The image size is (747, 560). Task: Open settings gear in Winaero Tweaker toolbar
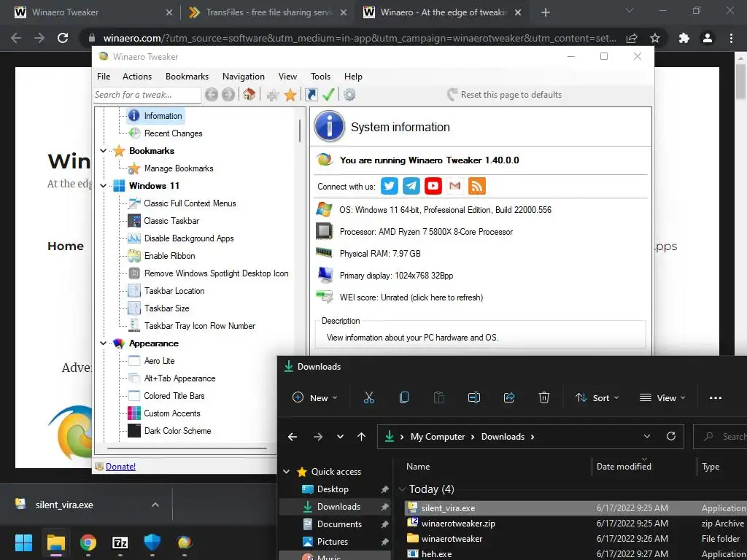click(349, 94)
